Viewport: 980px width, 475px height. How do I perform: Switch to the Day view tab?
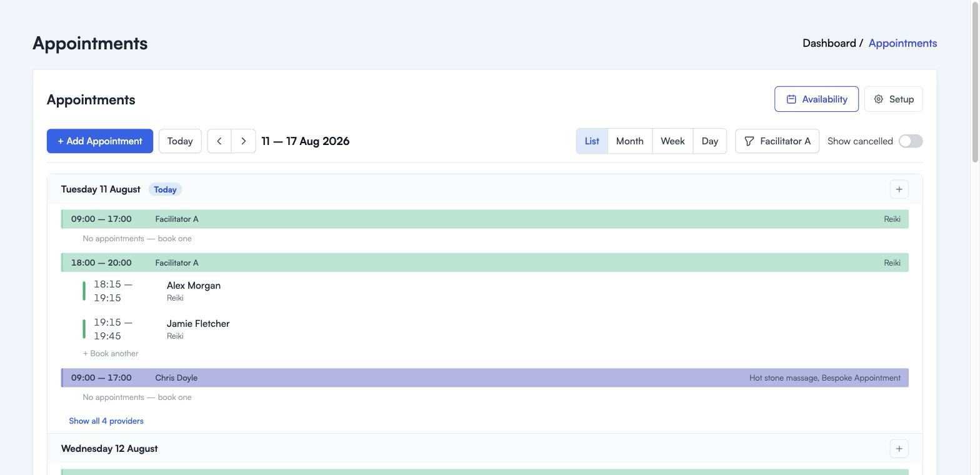pyautogui.click(x=710, y=141)
